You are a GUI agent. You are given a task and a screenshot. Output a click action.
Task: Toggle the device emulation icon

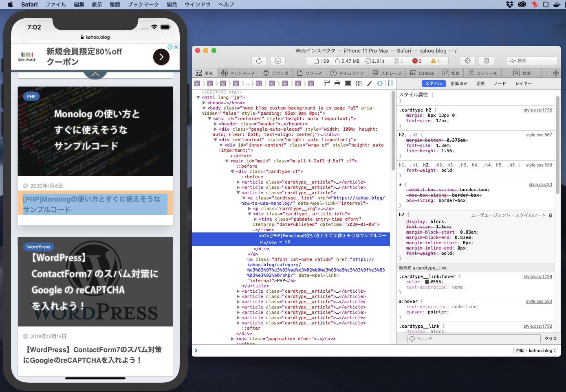pyautogui.click(x=486, y=61)
